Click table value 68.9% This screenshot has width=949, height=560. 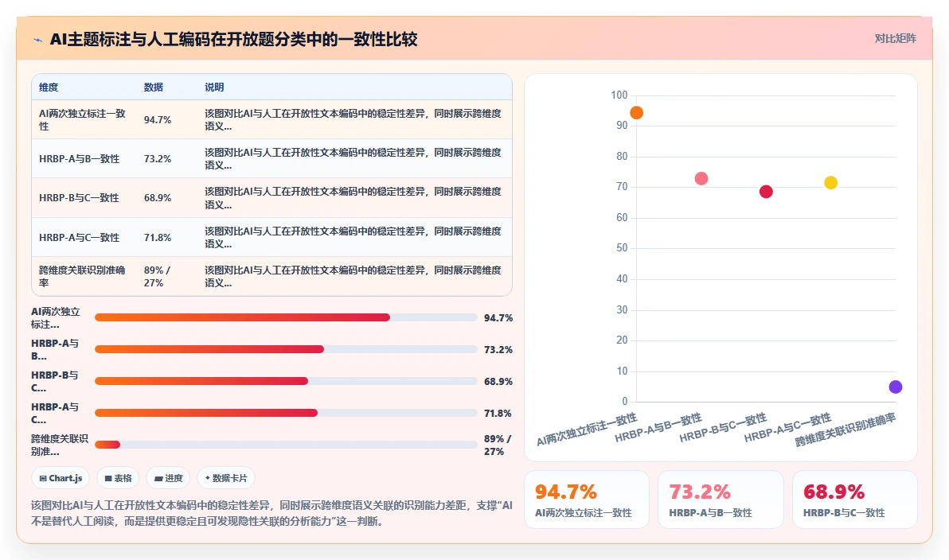point(158,198)
